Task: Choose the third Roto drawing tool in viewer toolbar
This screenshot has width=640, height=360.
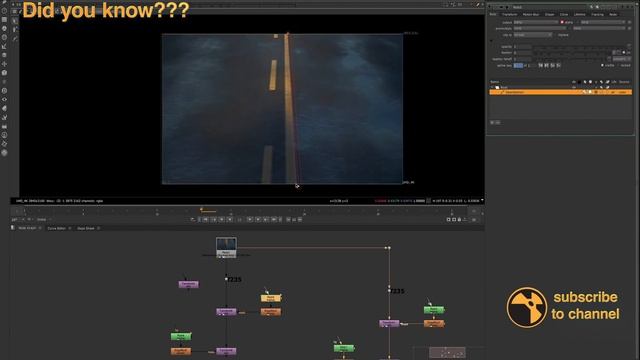Action: [15, 39]
